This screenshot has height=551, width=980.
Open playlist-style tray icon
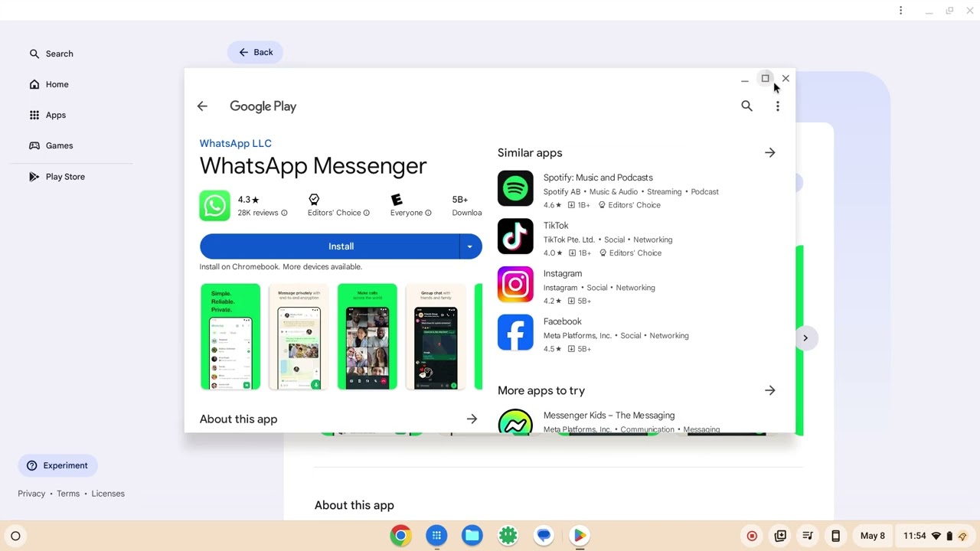point(808,536)
